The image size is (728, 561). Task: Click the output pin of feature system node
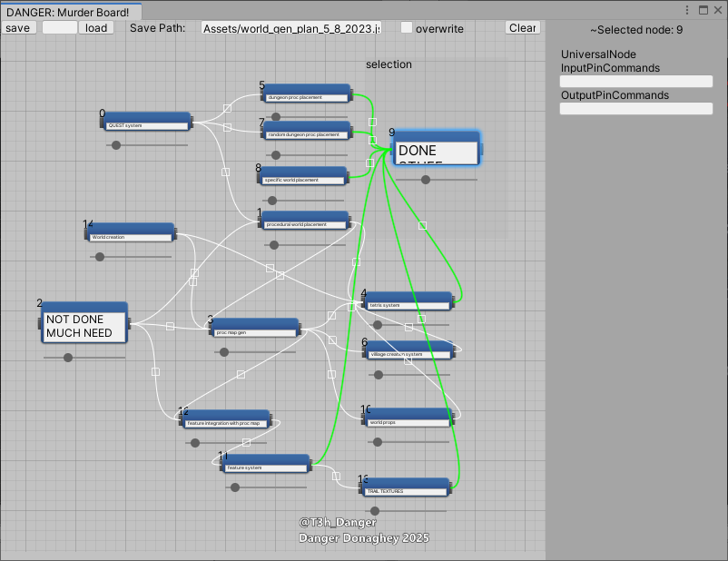coord(312,465)
